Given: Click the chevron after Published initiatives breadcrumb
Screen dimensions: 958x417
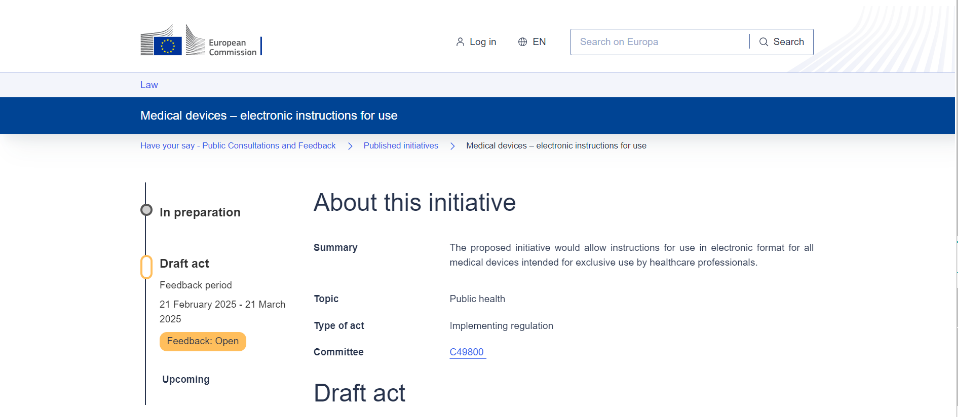Looking at the screenshot, I should [x=453, y=146].
